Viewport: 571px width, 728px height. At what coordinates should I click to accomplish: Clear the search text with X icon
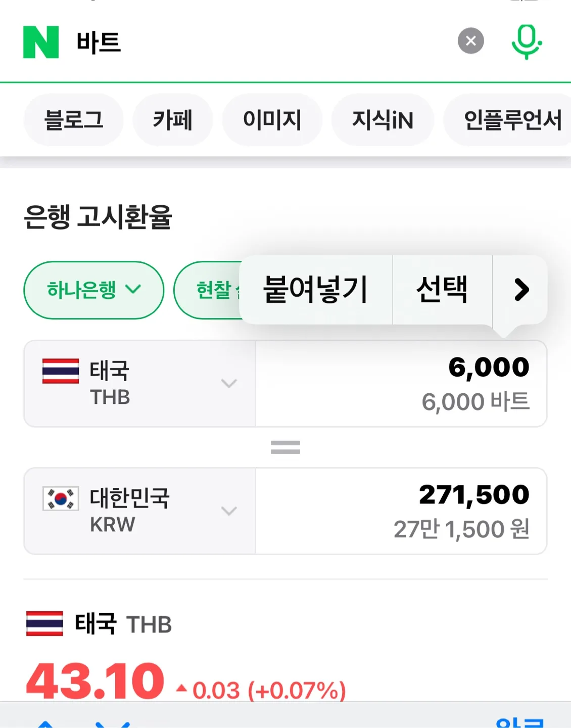[470, 41]
